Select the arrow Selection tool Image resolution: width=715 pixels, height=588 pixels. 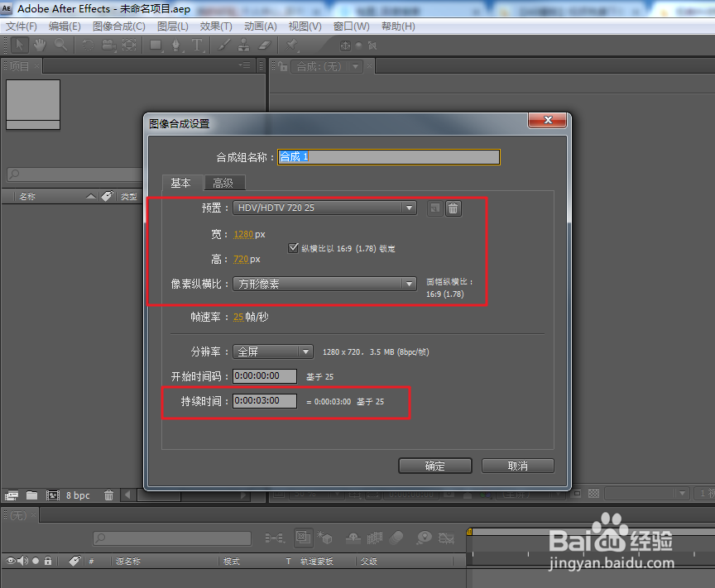point(20,45)
